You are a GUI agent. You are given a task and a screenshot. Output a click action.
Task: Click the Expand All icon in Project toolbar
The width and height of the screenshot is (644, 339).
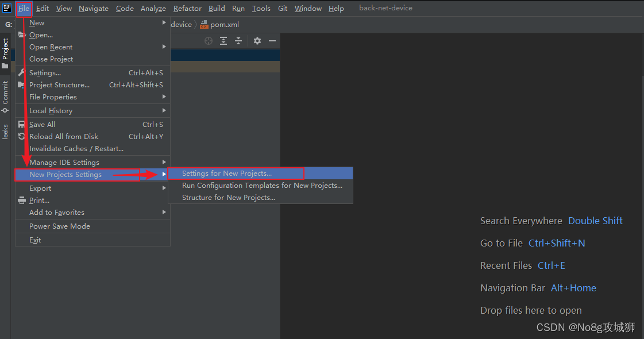point(223,41)
